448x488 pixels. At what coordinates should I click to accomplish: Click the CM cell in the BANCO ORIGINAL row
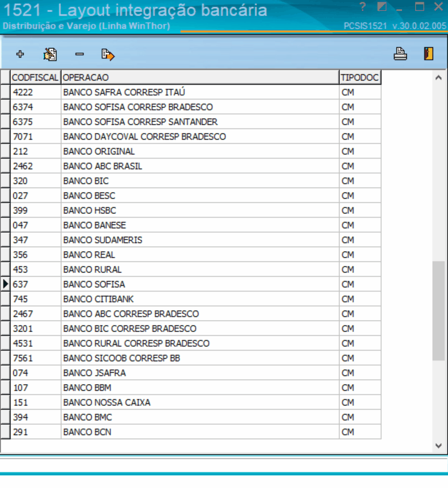point(360,151)
